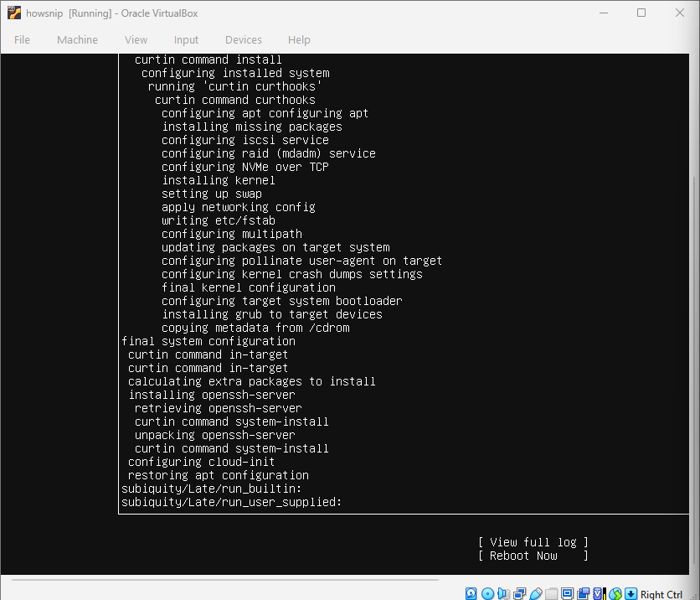Click the display settings status icon
The height and width of the screenshot is (600, 700).
568,594
